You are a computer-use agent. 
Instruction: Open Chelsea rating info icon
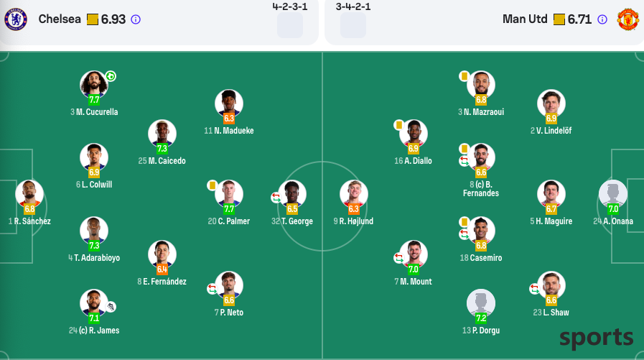pos(136,19)
